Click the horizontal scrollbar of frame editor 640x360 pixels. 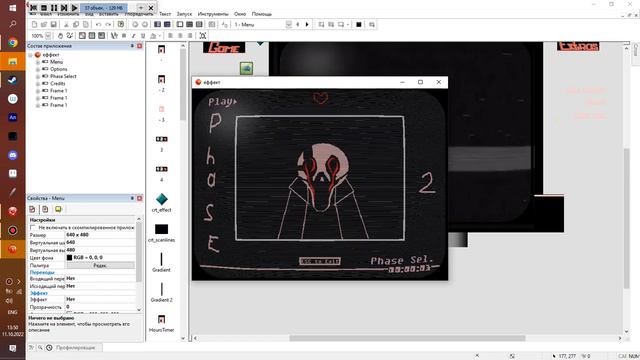pos(407,338)
